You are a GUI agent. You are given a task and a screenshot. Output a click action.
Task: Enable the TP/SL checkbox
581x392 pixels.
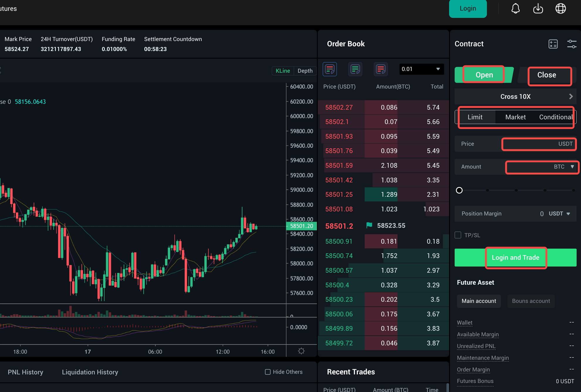[458, 235]
